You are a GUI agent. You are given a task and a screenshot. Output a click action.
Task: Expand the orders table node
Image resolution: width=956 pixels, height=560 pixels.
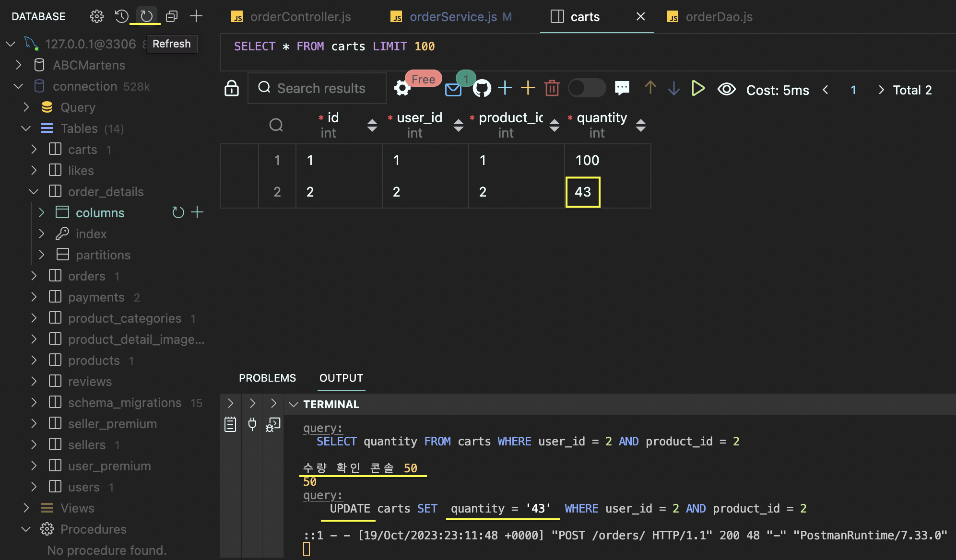(34, 276)
